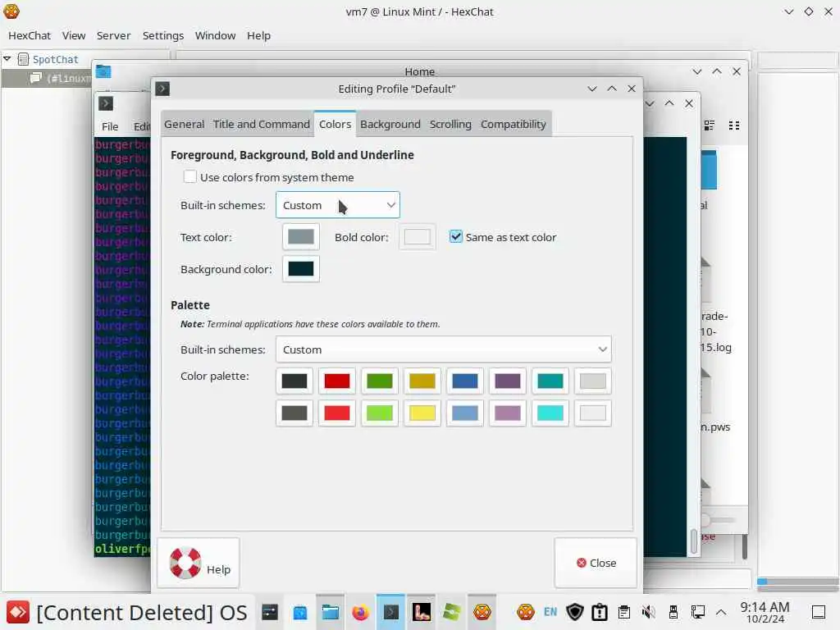Viewport: 840px width, 630px height.
Task: Expand hidden system tray icons arrow
Action: [x=721, y=612]
